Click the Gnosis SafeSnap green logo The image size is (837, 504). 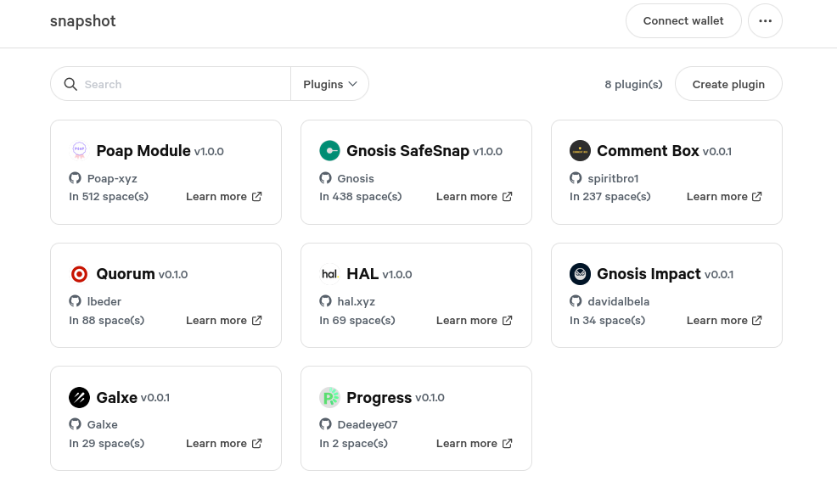pyautogui.click(x=329, y=151)
